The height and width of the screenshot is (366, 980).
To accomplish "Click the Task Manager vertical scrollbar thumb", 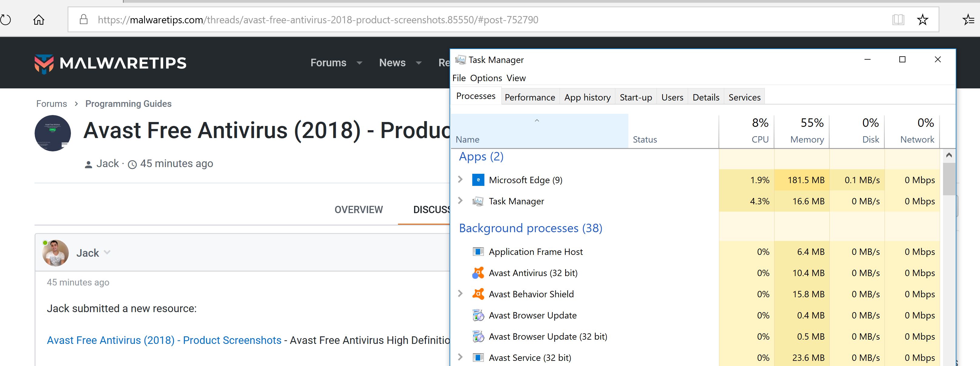I will click(x=949, y=179).
